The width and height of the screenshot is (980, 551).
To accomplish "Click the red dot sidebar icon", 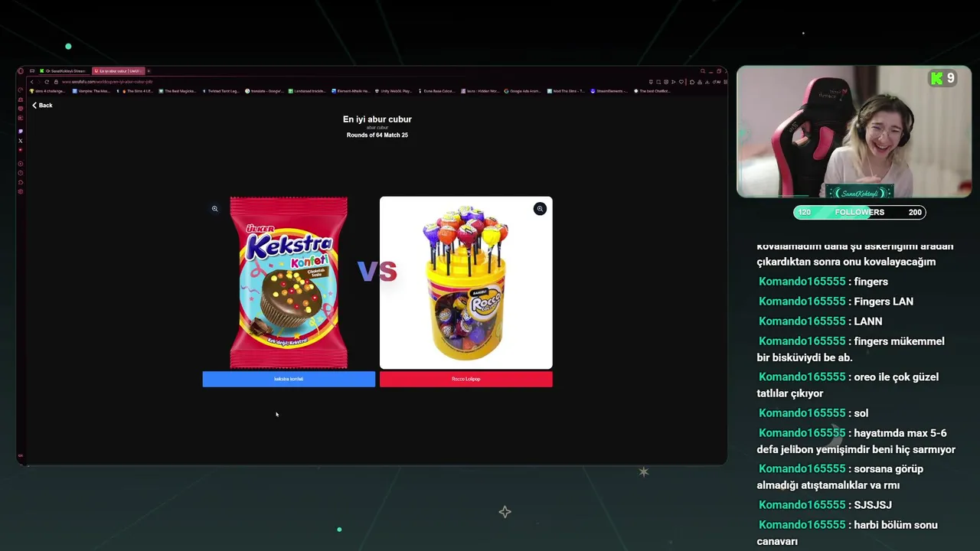I will coord(21,150).
